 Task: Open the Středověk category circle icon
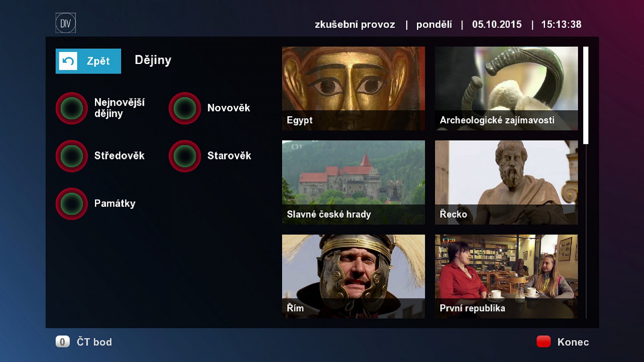coord(71,156)
